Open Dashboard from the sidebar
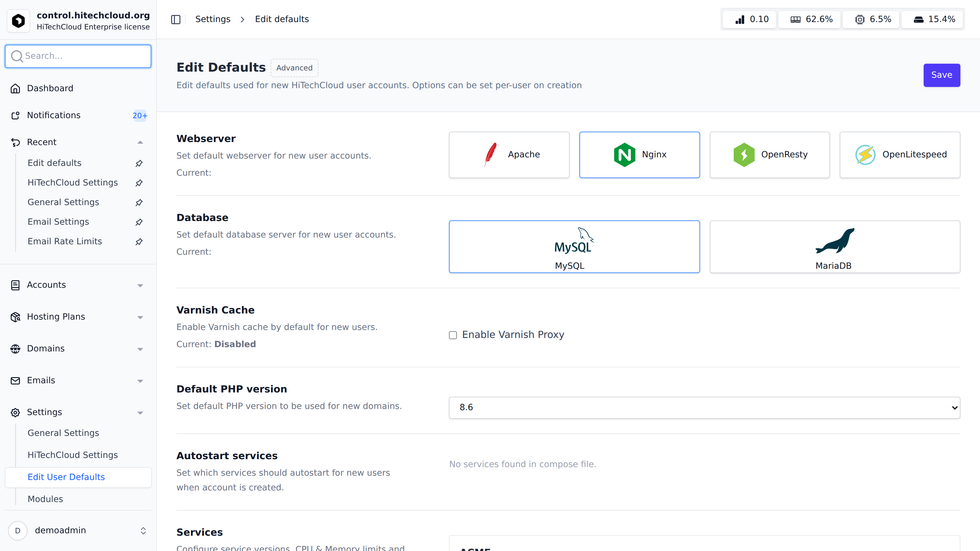The width and height of the screenshot is (980, 551). pyautogui.click(x=78, y=88)
